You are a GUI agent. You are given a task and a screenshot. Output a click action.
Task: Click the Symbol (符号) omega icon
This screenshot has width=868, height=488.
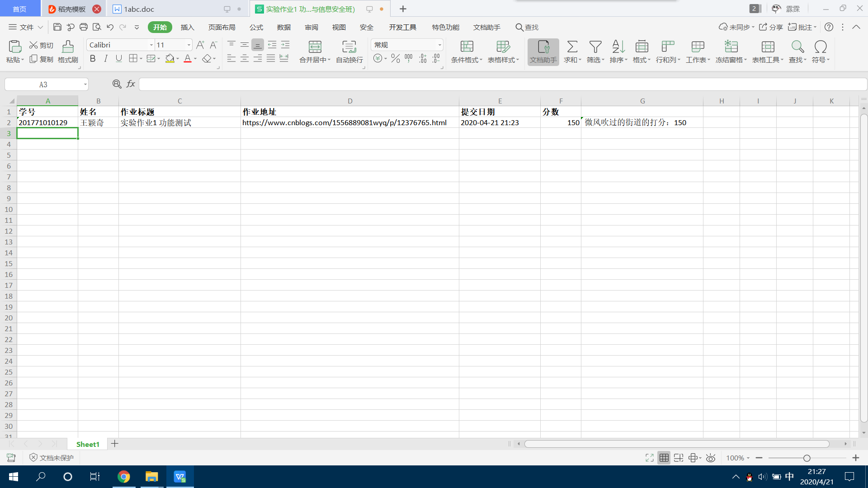820,47
